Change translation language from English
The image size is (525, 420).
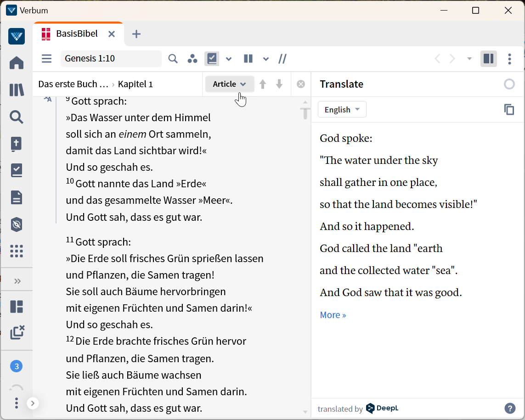(x=342, y=109)
